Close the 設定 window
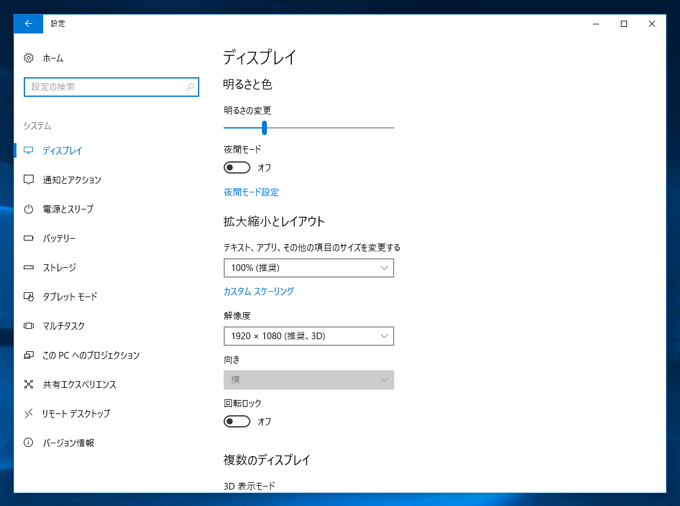 (x=652, y=24)
